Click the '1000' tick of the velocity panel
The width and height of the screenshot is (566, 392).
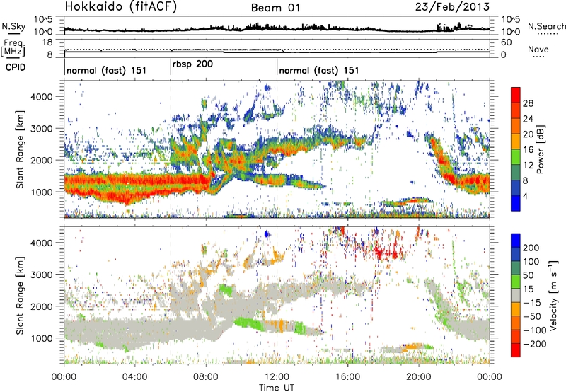tap(41, 338)
